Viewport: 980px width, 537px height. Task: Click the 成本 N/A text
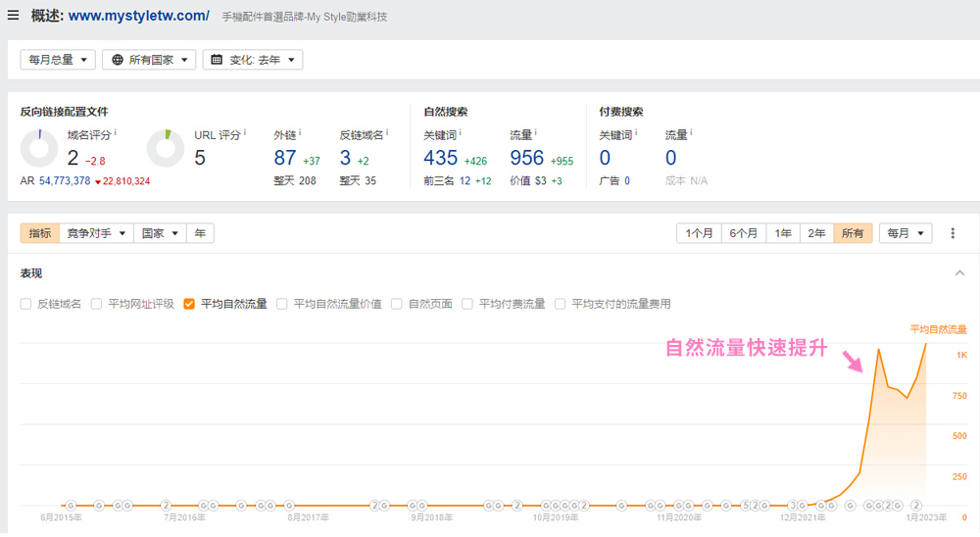click(686, 180)
